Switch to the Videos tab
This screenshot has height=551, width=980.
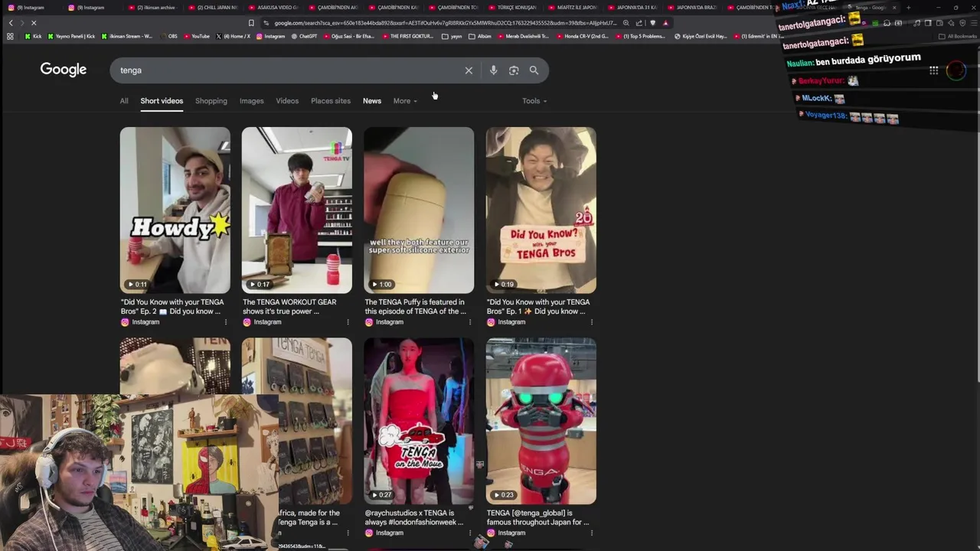pos(287,101)
